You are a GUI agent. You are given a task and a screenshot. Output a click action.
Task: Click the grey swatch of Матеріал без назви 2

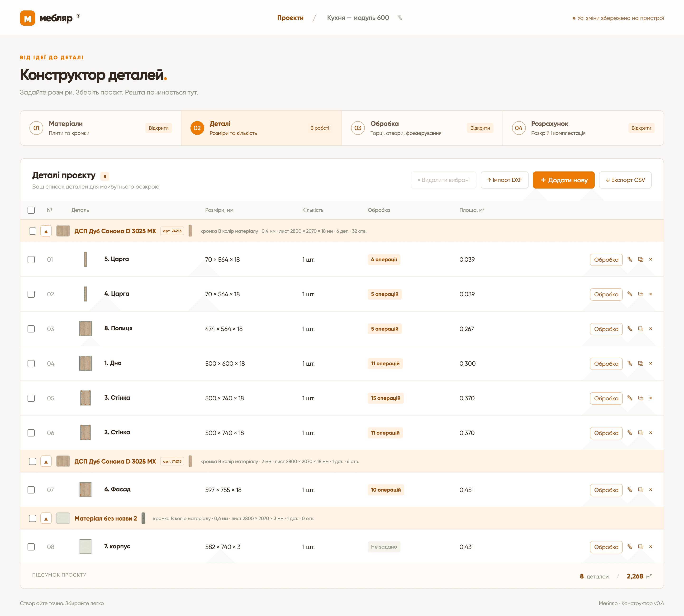tap(63, 519)
